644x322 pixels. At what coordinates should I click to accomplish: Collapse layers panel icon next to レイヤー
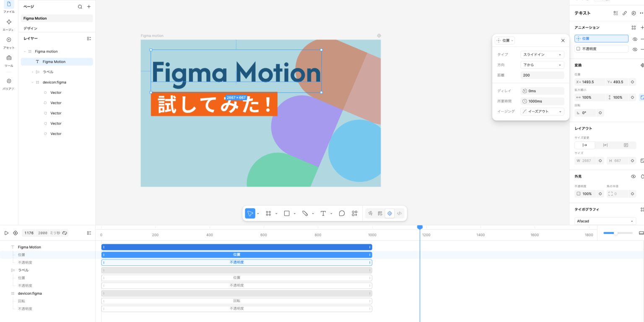pyautogui.click(x=89, y=39)
